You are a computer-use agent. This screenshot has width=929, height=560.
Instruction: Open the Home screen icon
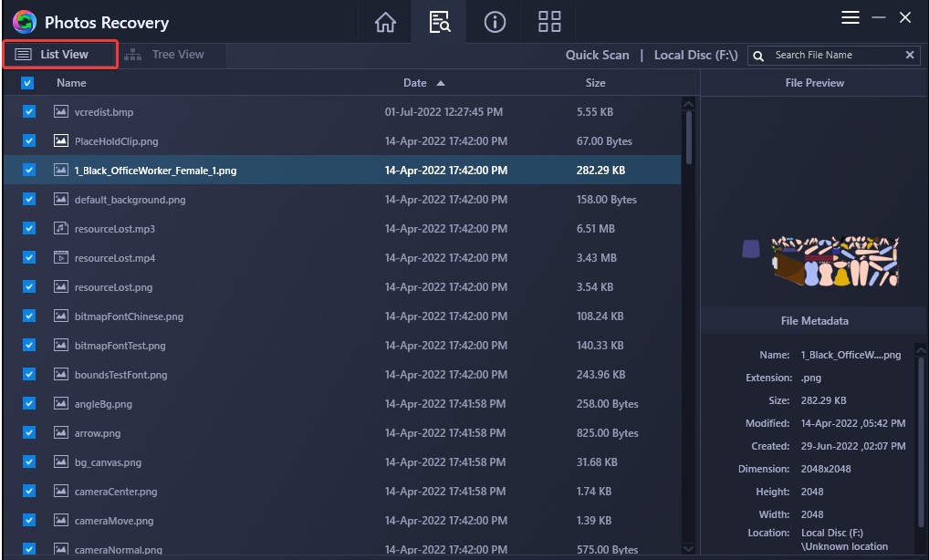(384, 22)
